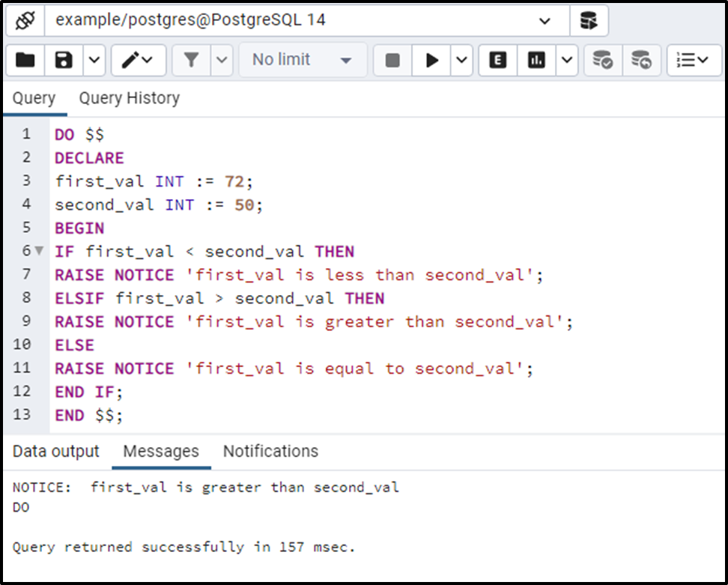
Task: Open the No limit rows dropdown
Action: (x=300, y=60)
